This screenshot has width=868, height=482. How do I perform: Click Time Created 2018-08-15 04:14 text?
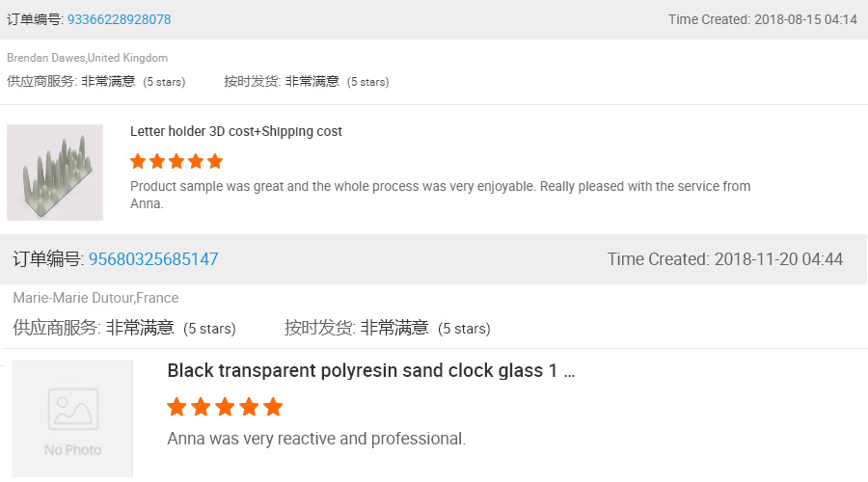click(x=763, y=19)
